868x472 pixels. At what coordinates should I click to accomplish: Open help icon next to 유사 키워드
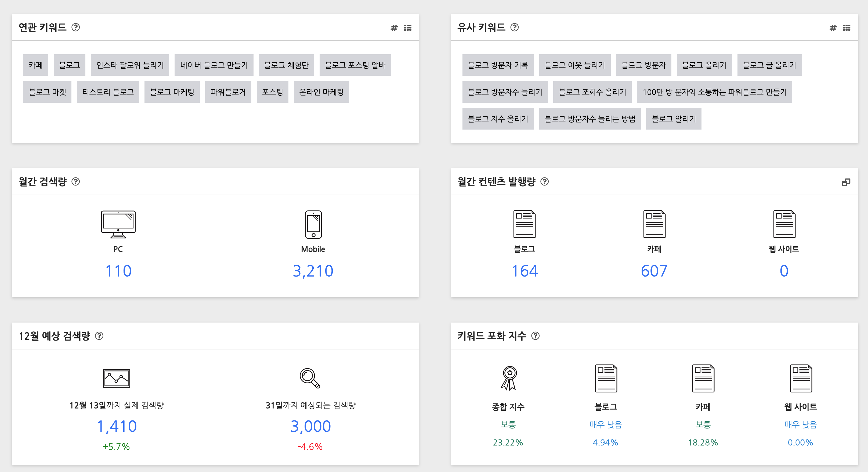coord(515,27)
